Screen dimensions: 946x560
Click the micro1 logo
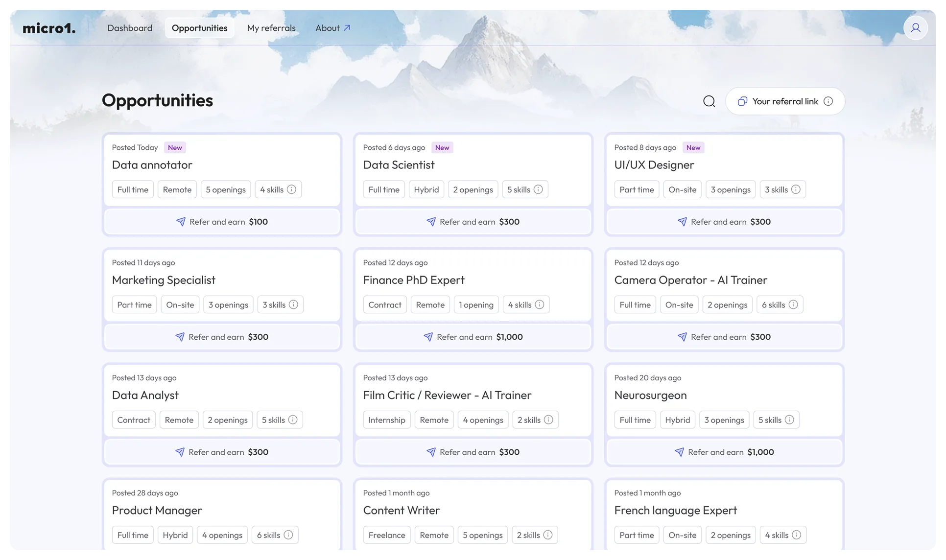(49, 28)
